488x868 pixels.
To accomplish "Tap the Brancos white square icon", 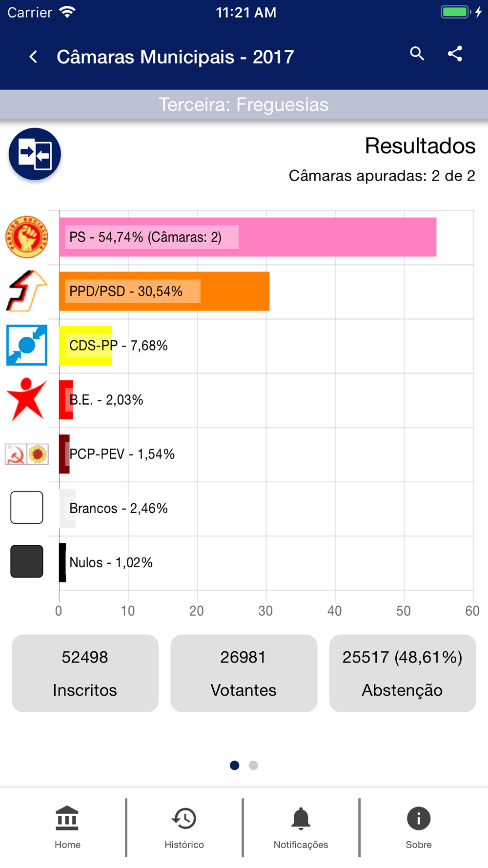I will (x=27, y=508).
